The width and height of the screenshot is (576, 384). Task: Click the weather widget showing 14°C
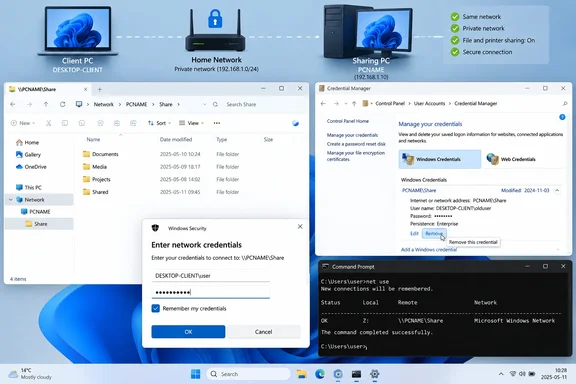30,374
